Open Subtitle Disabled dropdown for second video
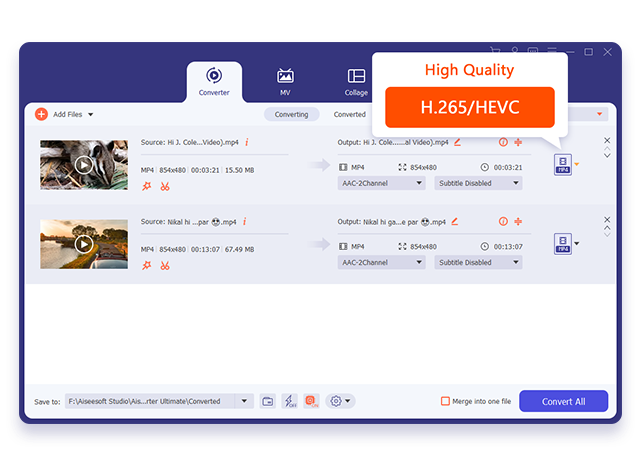The image size is (640, 466). [479, 262]
